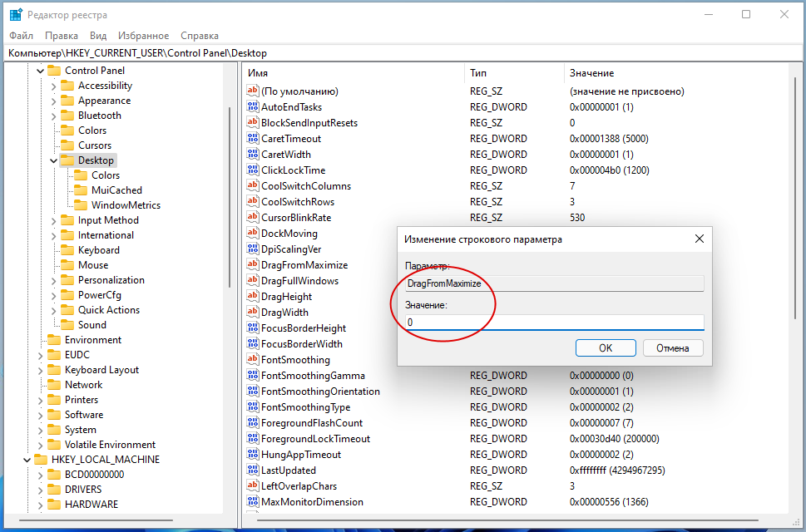Sort by the Имя column header
The width and height of the screenshot is (806, 532).
click(354, 73)
